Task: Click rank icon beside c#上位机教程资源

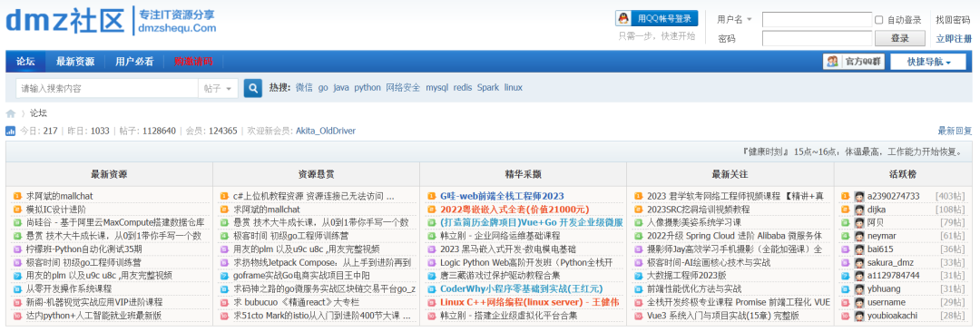Action: pos(224,196)
